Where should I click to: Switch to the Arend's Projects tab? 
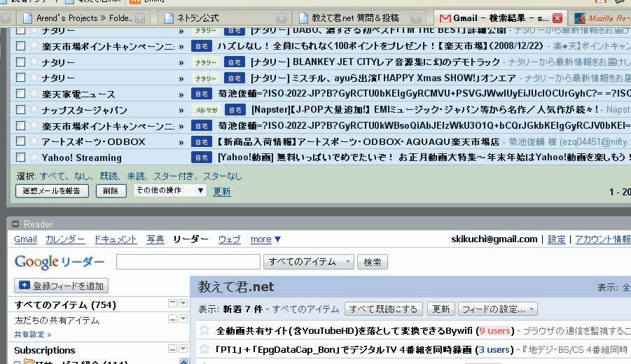tap(85, 18)
